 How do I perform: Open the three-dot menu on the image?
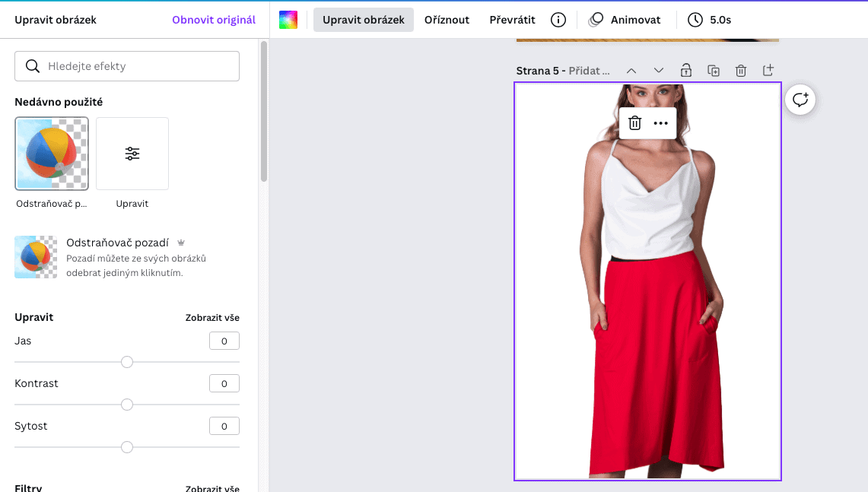coord(660,122)
